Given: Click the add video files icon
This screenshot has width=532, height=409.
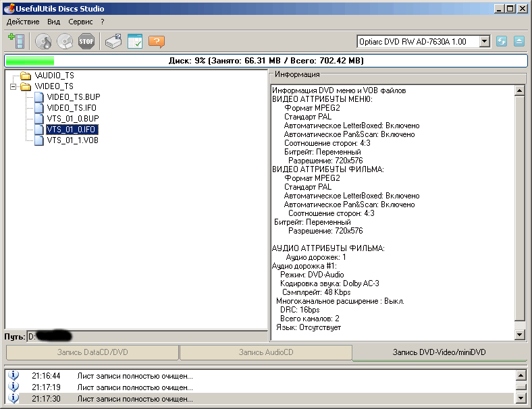Looking at the screenshot, I should (x=16, y=41).
